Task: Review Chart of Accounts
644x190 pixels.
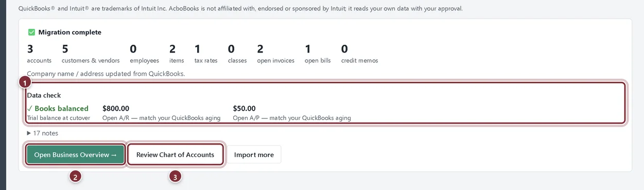Action: click(175, 154)
